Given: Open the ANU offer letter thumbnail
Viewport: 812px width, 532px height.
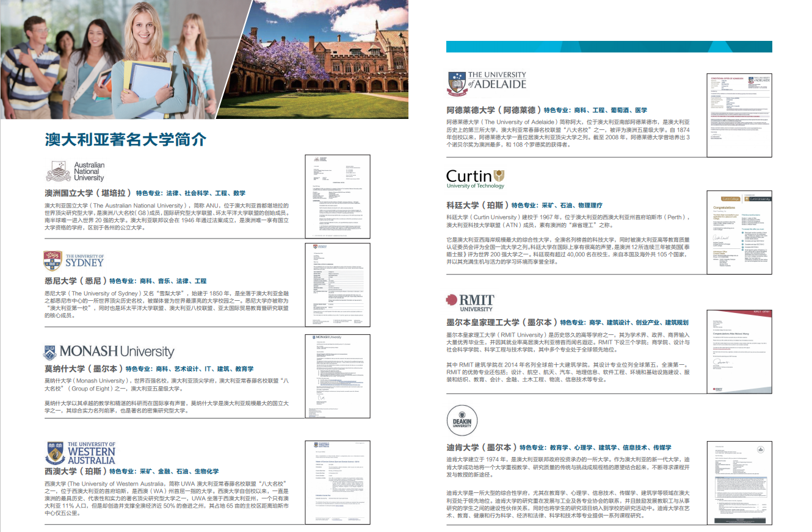Looking at the screenshot, I should coord(338,197).
